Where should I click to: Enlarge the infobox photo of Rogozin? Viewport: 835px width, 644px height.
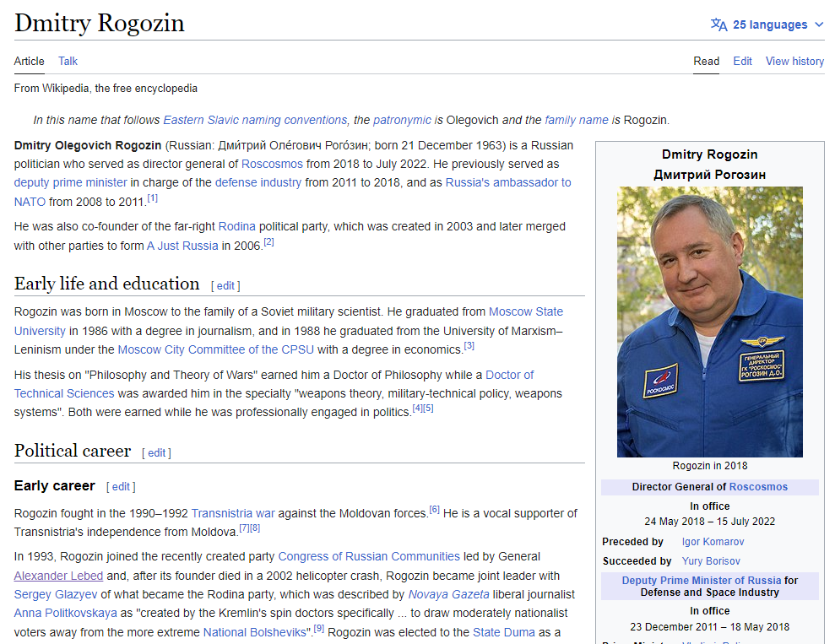710,322
